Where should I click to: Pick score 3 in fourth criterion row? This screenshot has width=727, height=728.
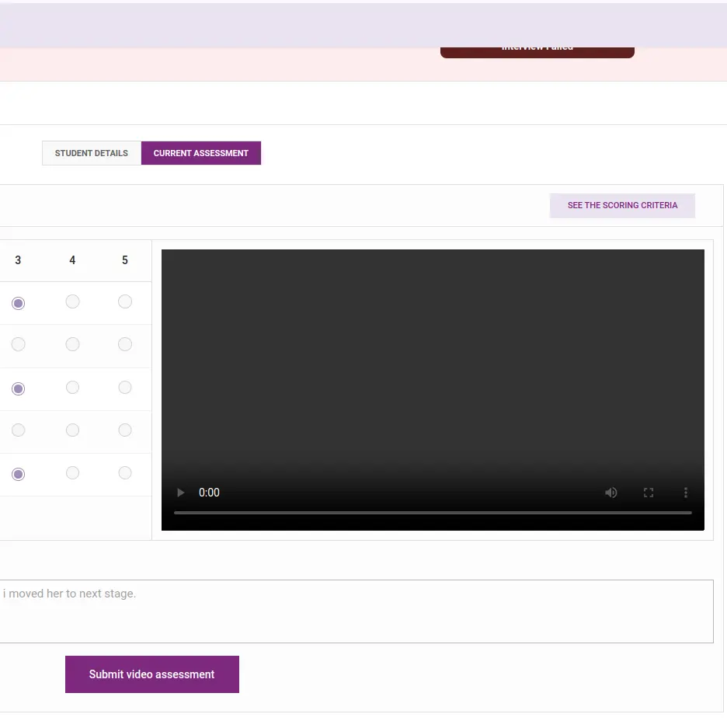point(19,430)
